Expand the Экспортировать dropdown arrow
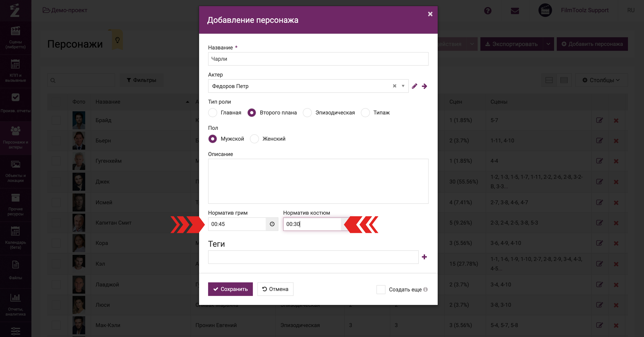The height and width of the screenshot is (337, 644). [x=548, y=44]
